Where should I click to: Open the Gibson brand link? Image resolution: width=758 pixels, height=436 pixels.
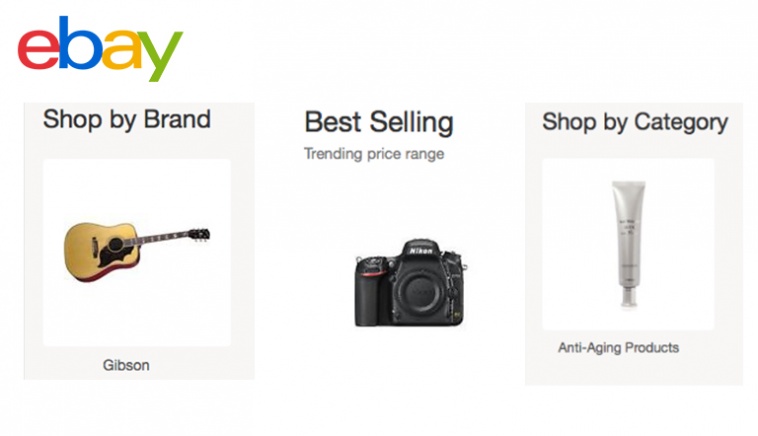click(x=126, y=365)
